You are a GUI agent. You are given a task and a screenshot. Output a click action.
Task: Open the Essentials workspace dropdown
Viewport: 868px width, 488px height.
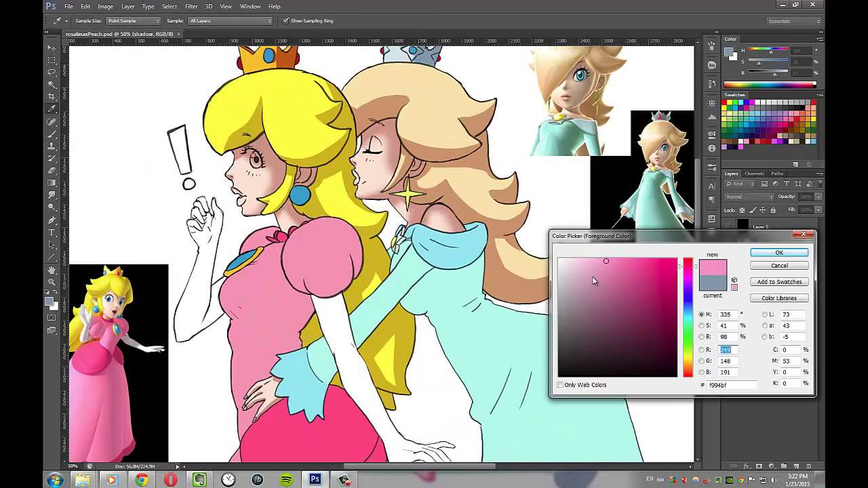(x=792, y=21)
